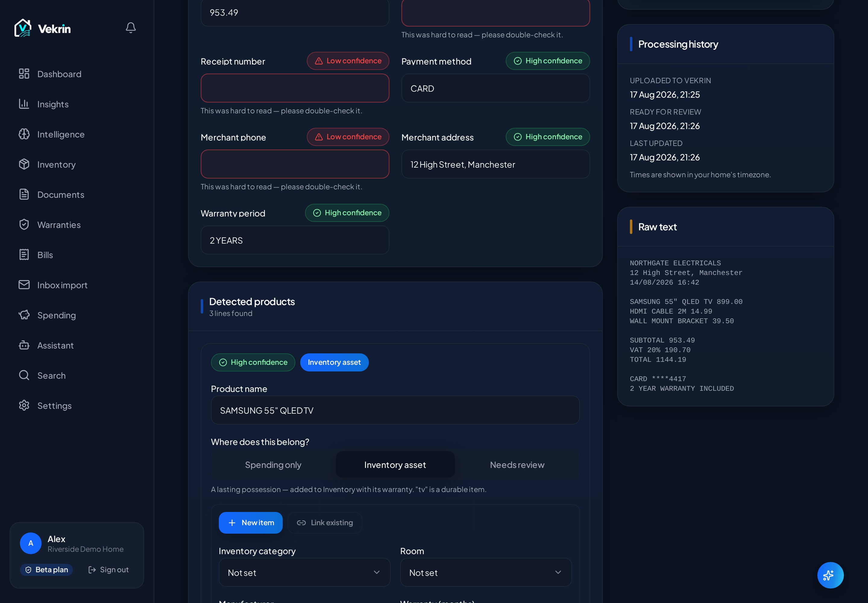Click the Inventory box icon
Image resolution: width=868 pixels, height=603 pixels.
pos(24,164)
